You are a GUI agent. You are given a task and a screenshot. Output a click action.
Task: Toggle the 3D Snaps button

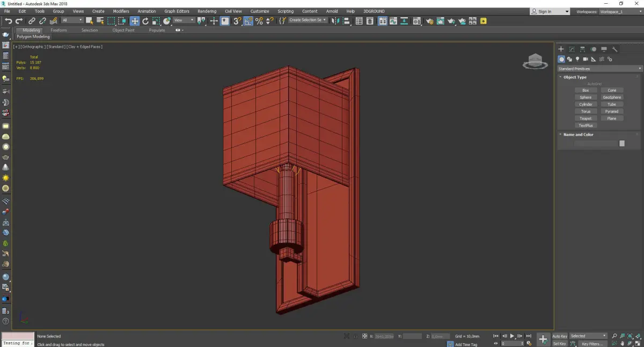[x=237, y=21]
